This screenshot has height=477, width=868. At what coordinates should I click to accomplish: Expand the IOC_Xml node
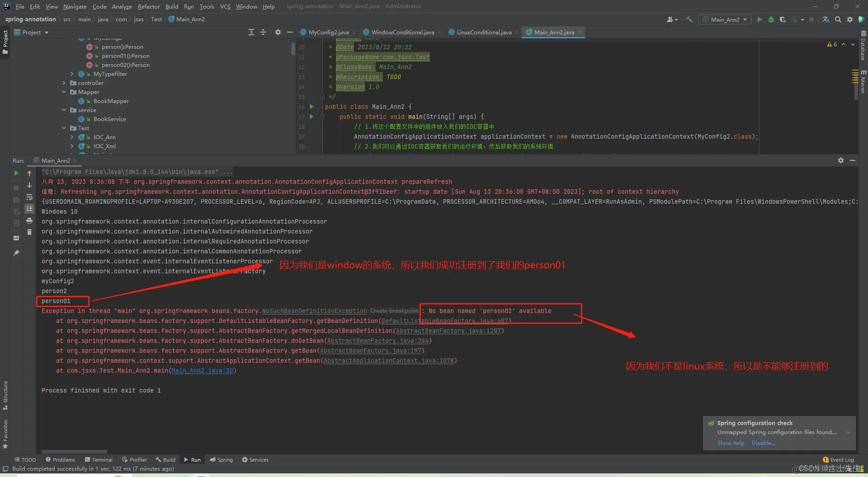72,146
